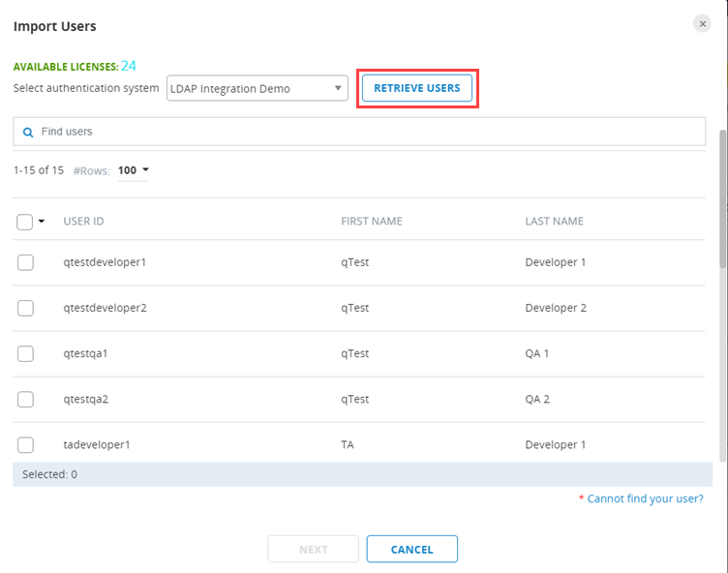This screenshot has height=573, width=728.
Task: Focus the Find users search field
Action: coord(368,132)
